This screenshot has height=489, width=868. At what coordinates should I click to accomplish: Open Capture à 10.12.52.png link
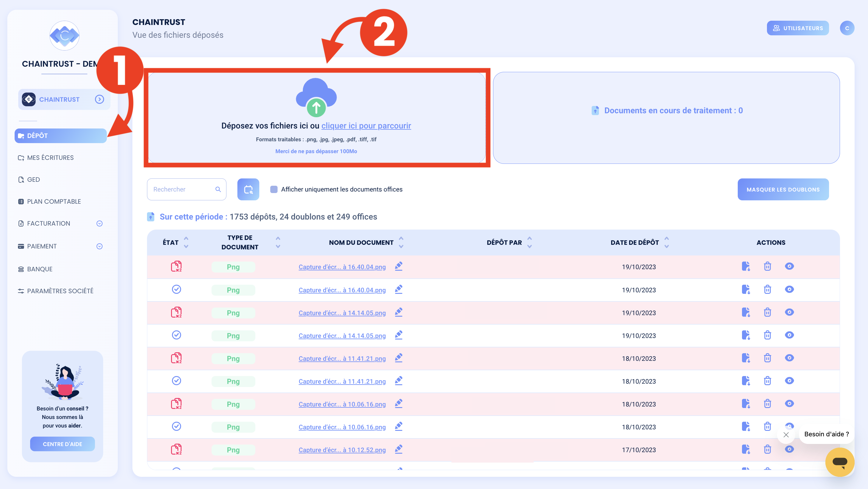[x=342, y=450]
